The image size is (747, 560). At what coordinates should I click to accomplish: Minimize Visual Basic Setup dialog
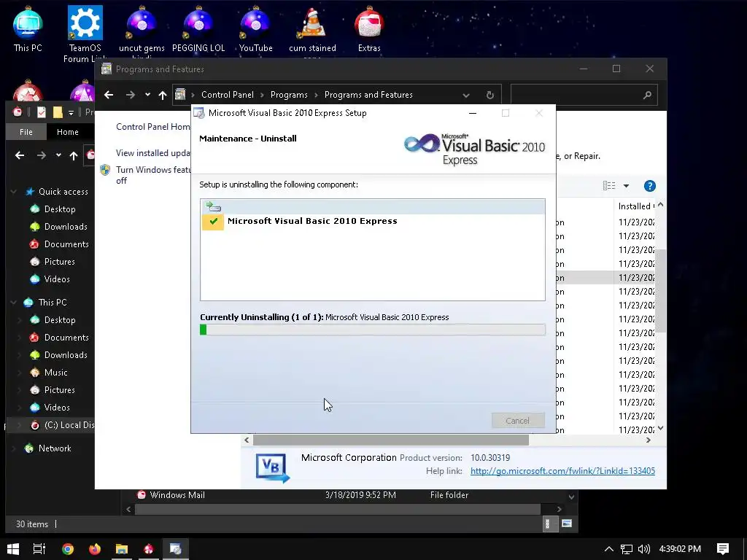[473, 113]
